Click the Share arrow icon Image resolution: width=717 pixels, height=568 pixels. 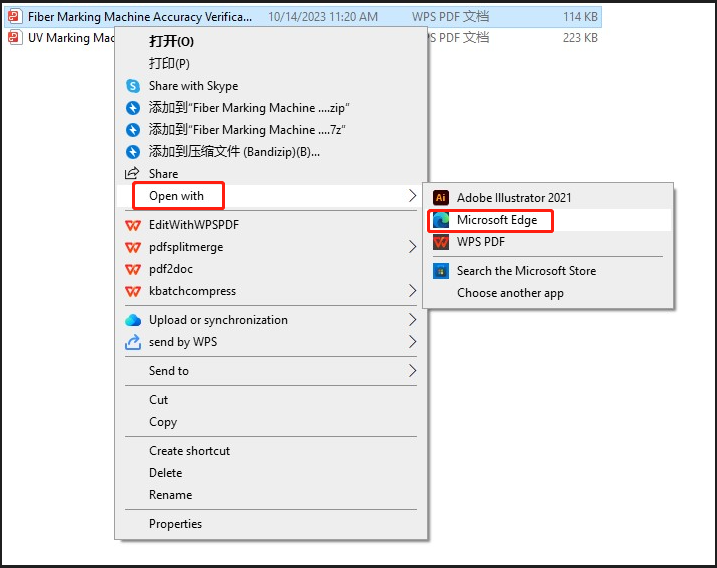tap(132, 173)
